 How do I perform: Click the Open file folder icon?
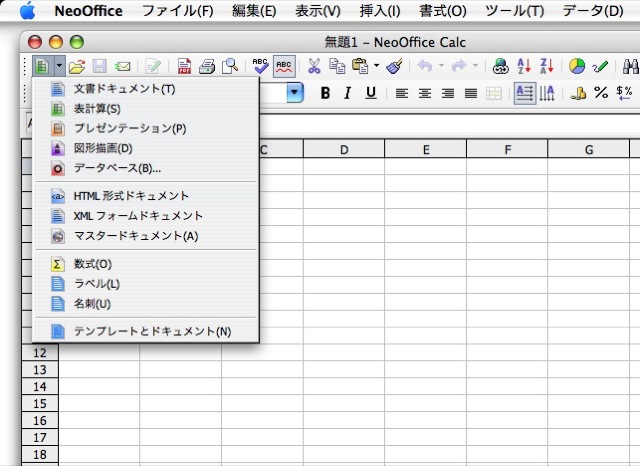78,67
